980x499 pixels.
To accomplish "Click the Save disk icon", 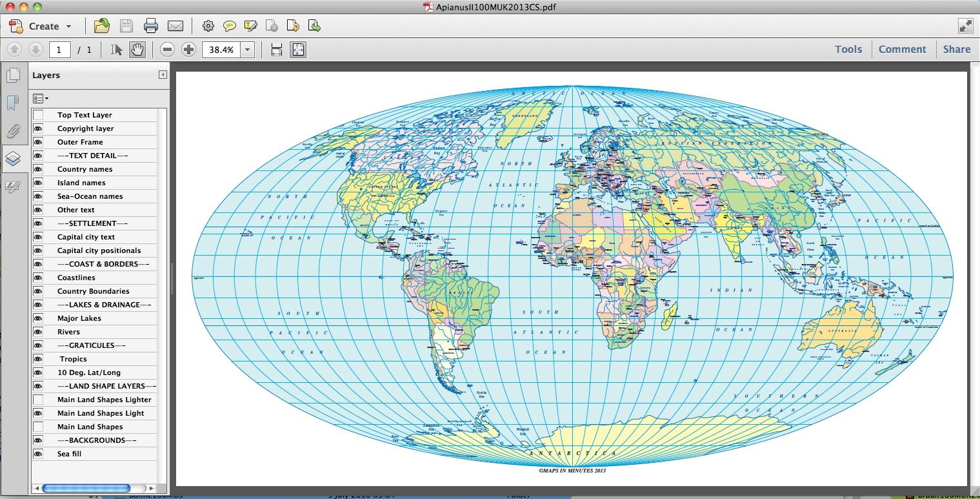I will point(126,26).
